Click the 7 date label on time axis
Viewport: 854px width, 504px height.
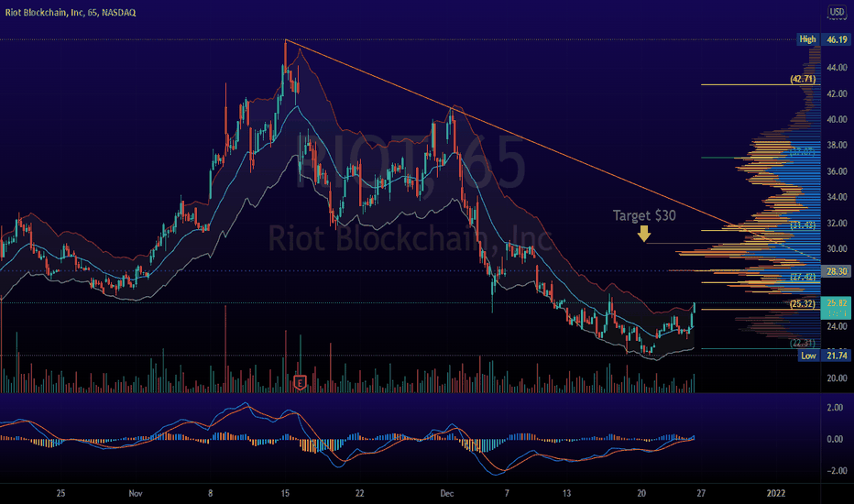pos(507,493)
